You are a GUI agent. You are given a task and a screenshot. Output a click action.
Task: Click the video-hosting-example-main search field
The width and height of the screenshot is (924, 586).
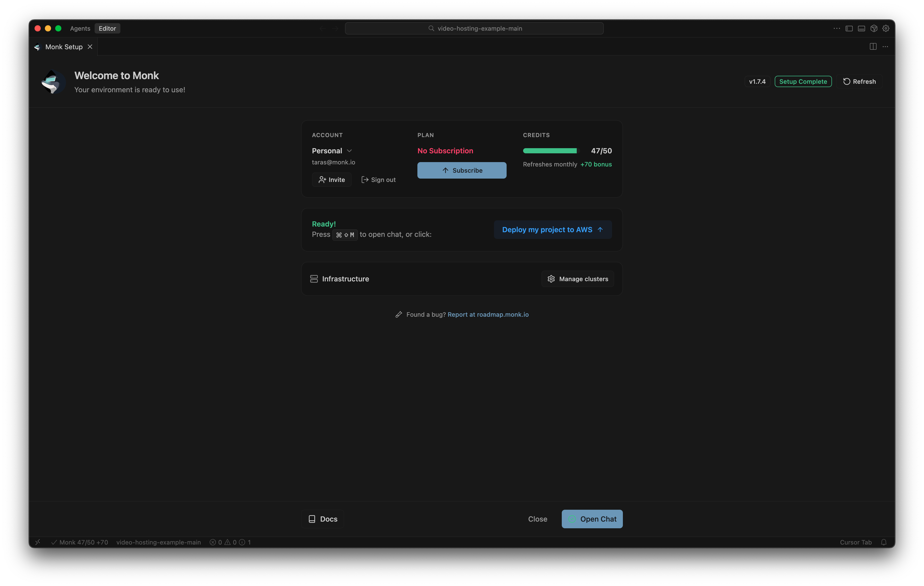pyautogui.click(x=474, y=28)
